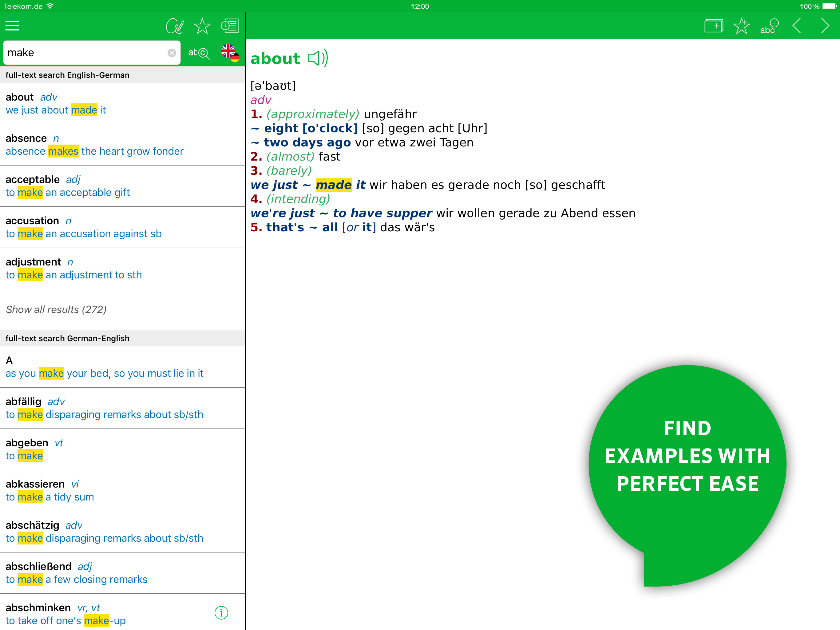Open 'abfällig adv' search result
The height and width of the screenshot is (630, 840).
(123, 408)
